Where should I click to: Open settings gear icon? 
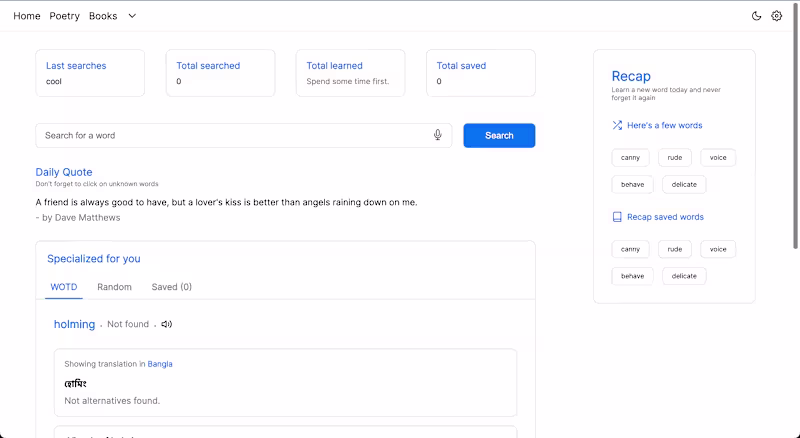coord(777,16)
